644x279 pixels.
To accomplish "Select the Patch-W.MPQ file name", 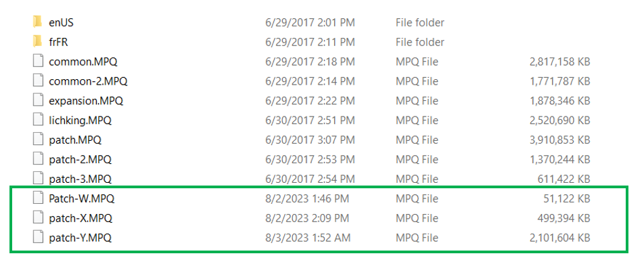I will (x=81, y=199).
